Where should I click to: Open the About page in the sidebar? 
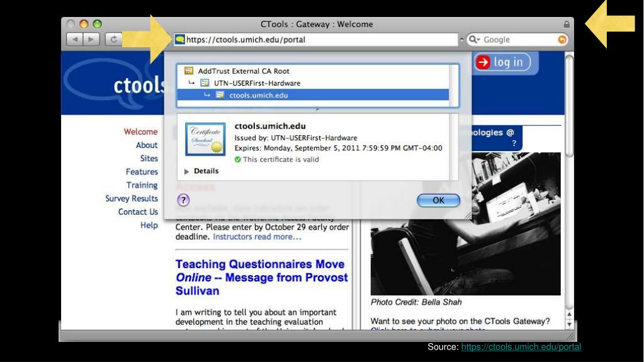(x=147, y=145)
